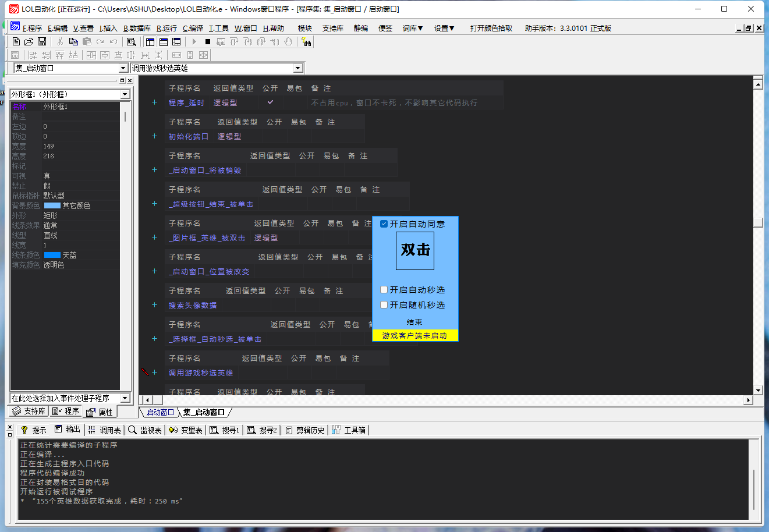Open the 外形框1 component selector dropdown
This screenshot has height=532, width=769.
[125, 94]
